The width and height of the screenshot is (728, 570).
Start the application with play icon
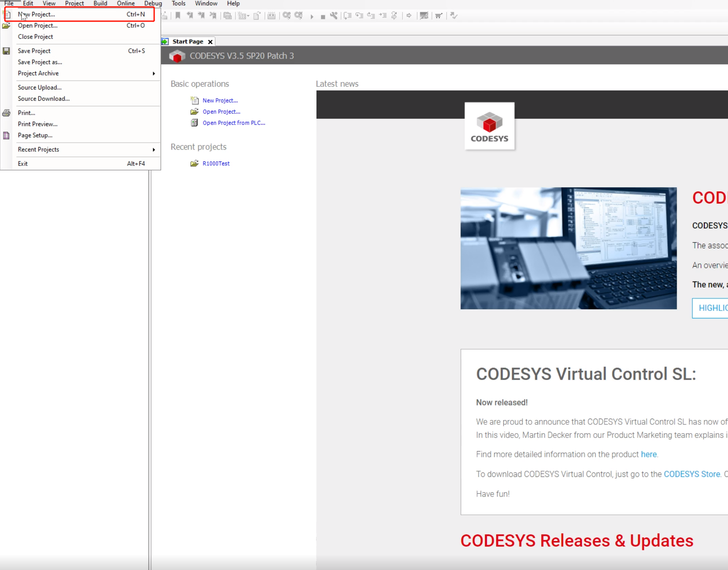(312, 16)
